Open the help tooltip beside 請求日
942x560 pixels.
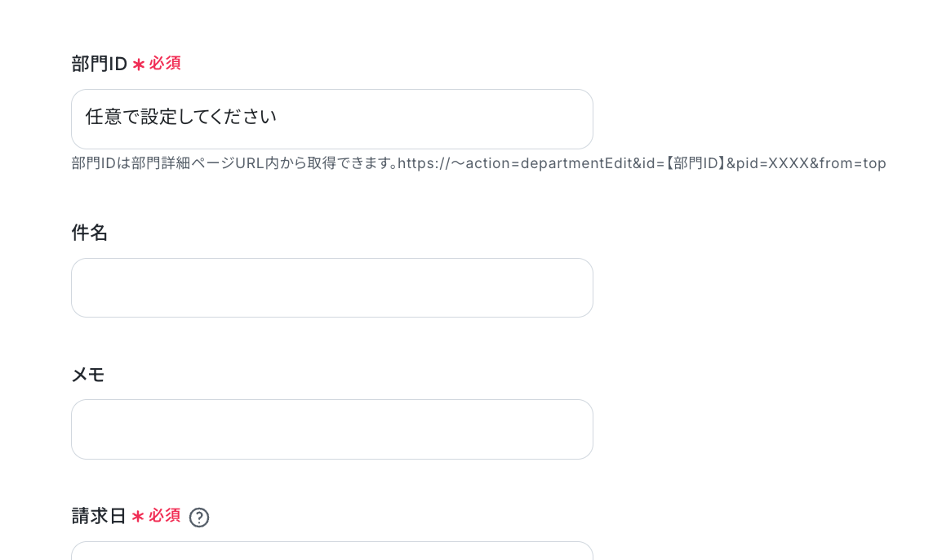(199, 518)
